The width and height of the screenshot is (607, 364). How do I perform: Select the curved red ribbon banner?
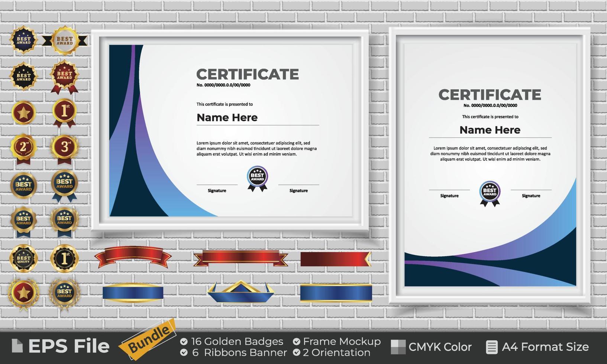pos(133,257)
